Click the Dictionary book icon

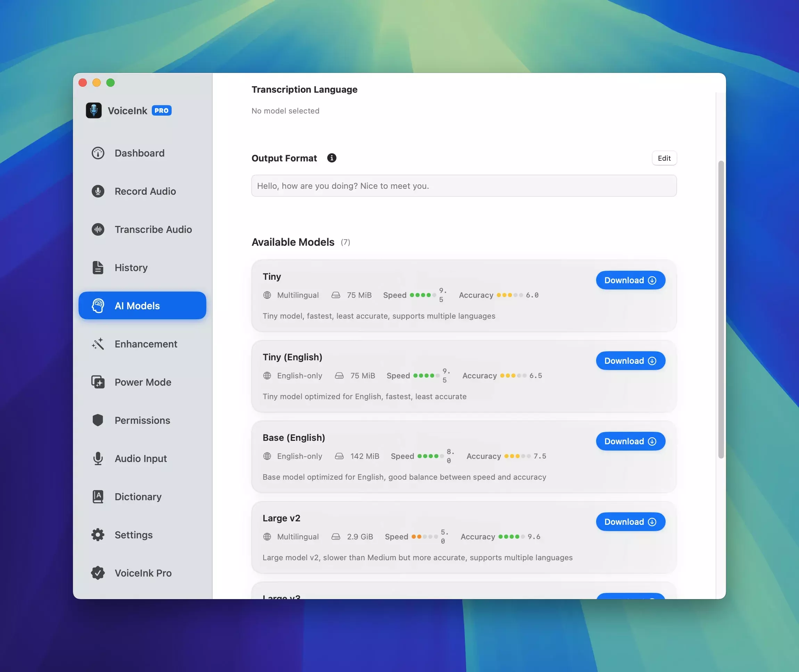coord(98,497)
